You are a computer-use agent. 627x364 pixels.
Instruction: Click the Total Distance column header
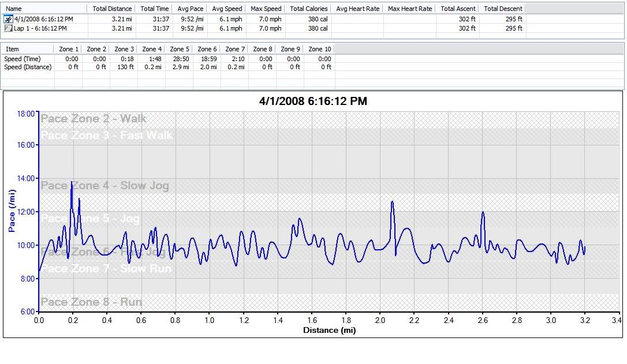[112, 9]
